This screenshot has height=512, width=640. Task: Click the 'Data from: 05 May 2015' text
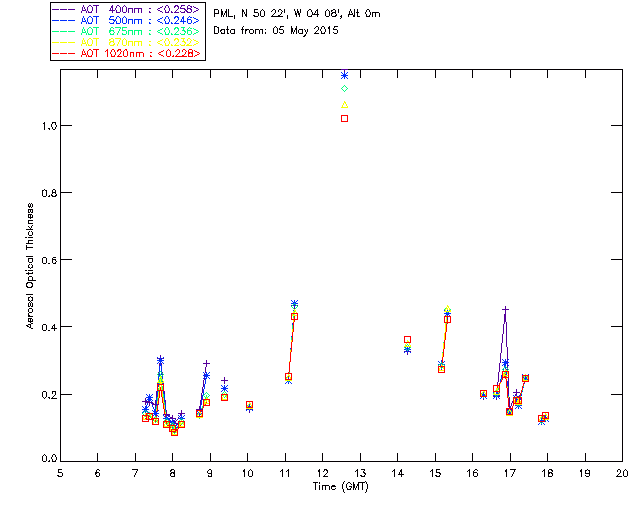(x=276, y=30)
